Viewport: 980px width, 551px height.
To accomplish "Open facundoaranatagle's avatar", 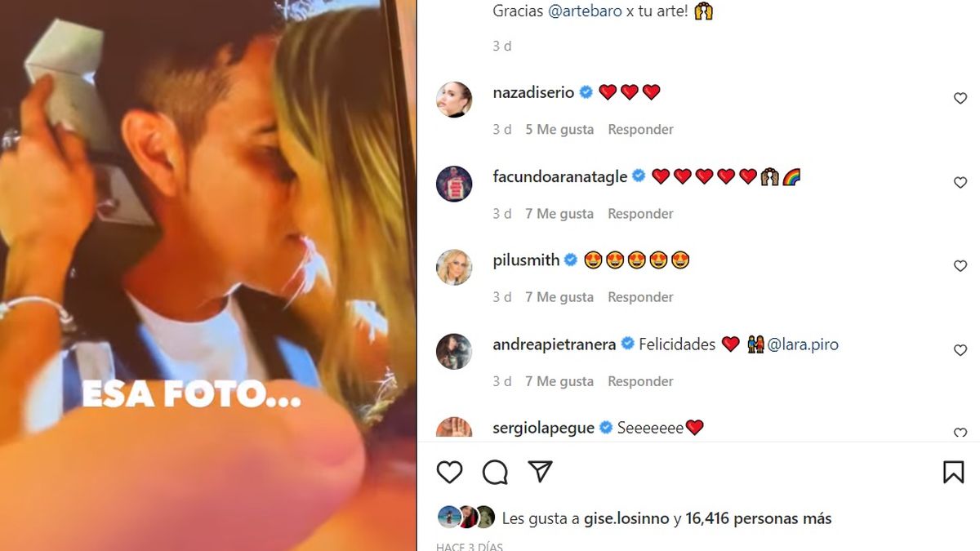I will click(x=454, y=184).
